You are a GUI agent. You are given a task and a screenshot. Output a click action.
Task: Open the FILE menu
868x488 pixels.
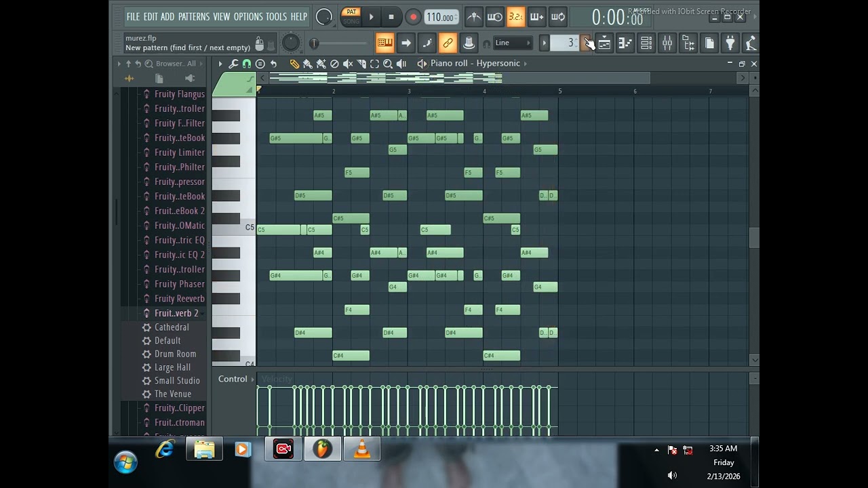[x=134, y=16]
